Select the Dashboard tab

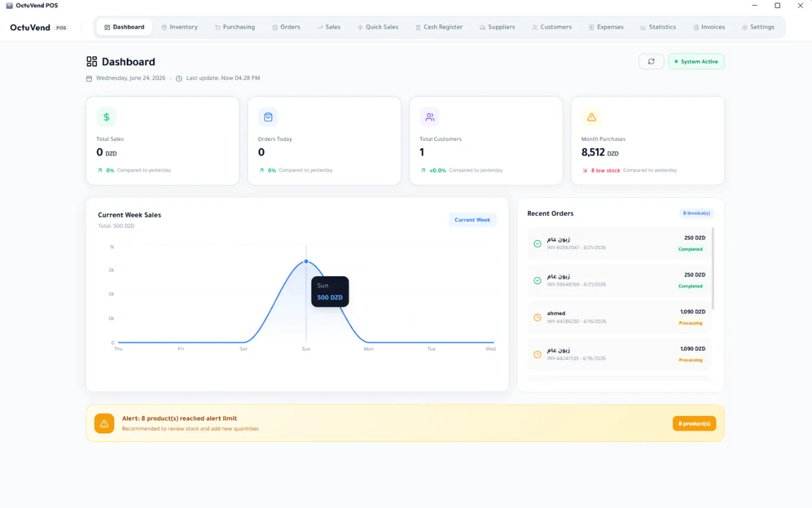[x=124, y=27]
